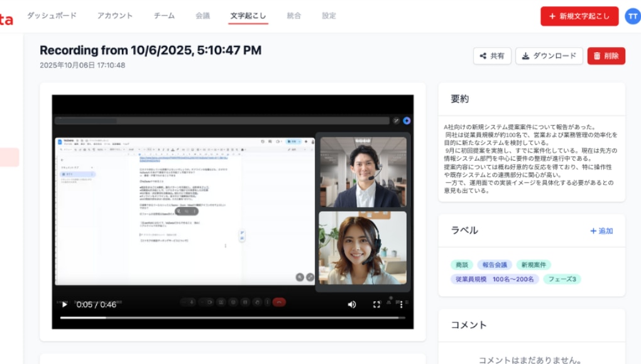Viewport: 641px width, 364px height.
Task: Open the 会議 tab
Action: 203,16
